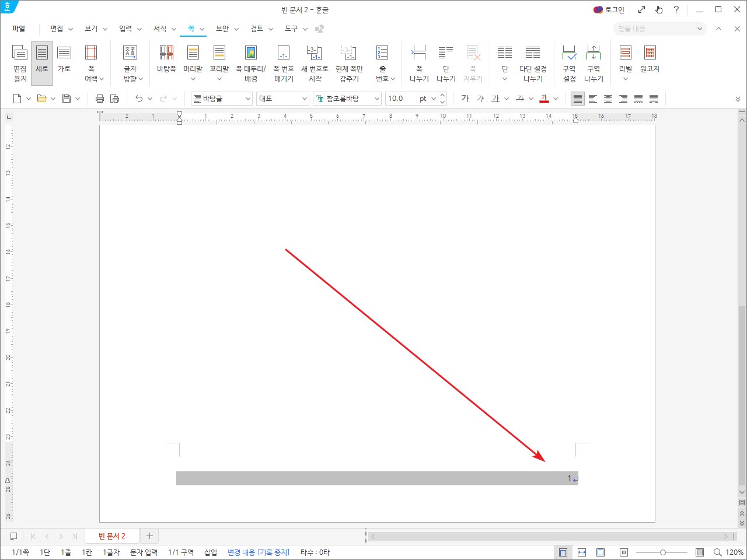Screen dimensions: 747x560
Task: Open 편집 용지 page setup
Action: pyautogui.click(x=20, y=64)
